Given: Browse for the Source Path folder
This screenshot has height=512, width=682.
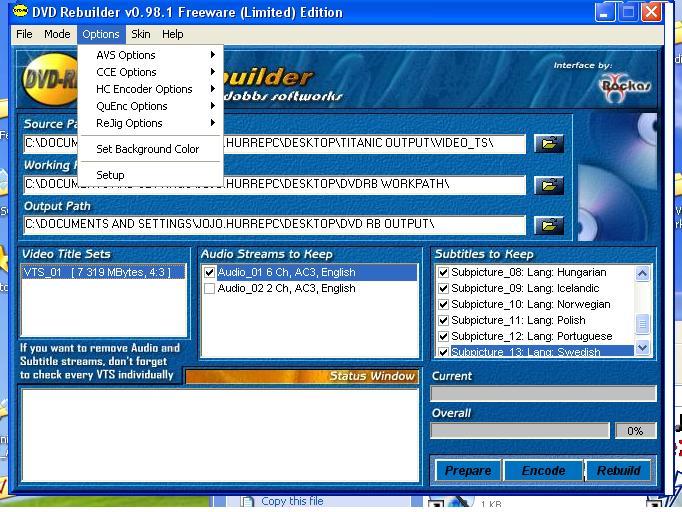Looking at the screenshot, I should click(x=549, y=144).
